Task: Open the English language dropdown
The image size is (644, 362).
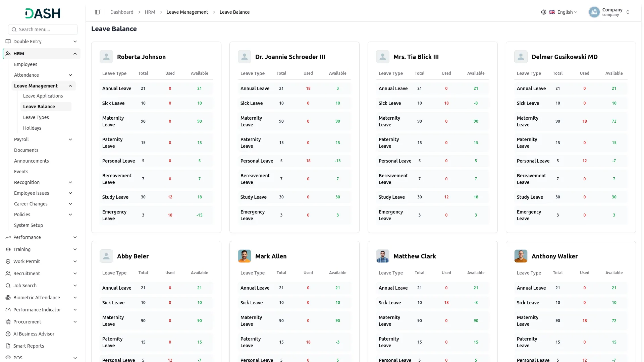Action: click(563, 12)
